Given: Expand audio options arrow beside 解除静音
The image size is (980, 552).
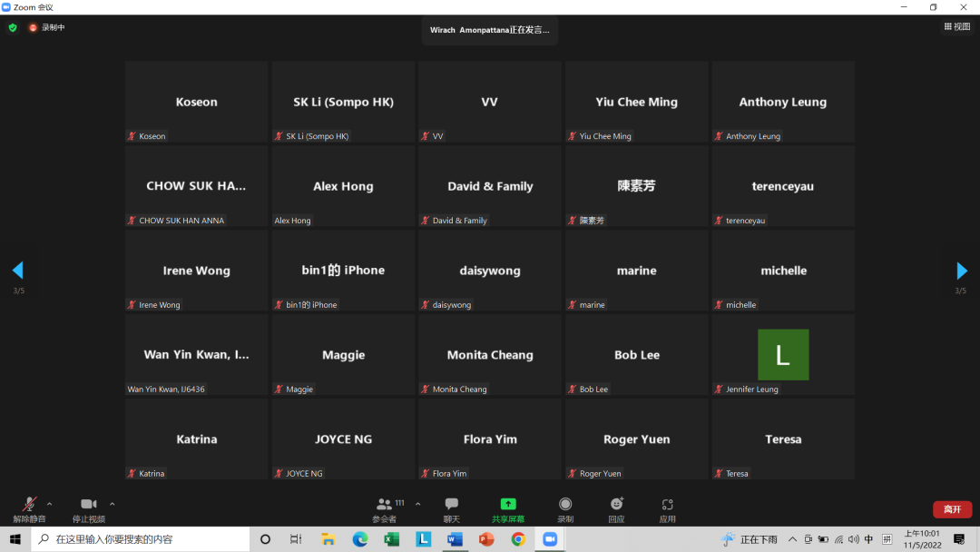Looking at the screenshot, I should [x=50, y=504].
